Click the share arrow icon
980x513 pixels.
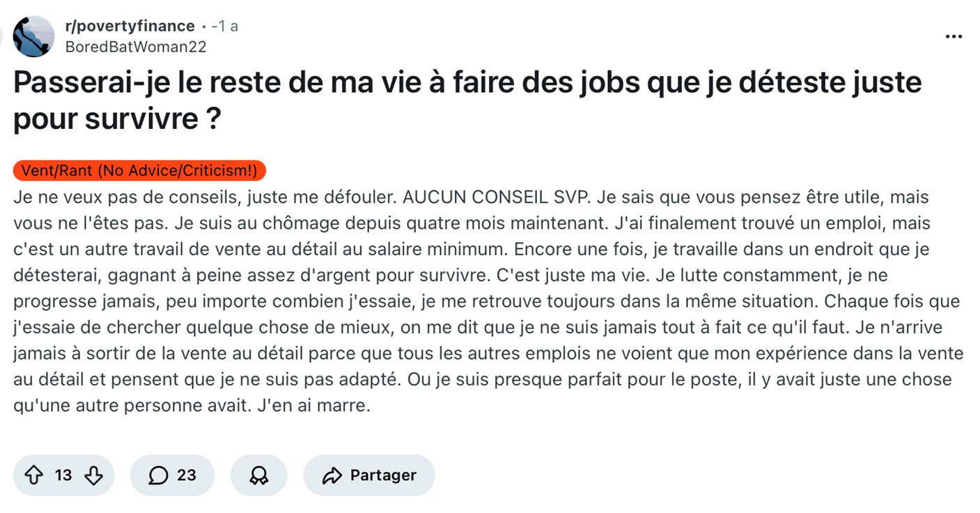[x=331, y=475]
